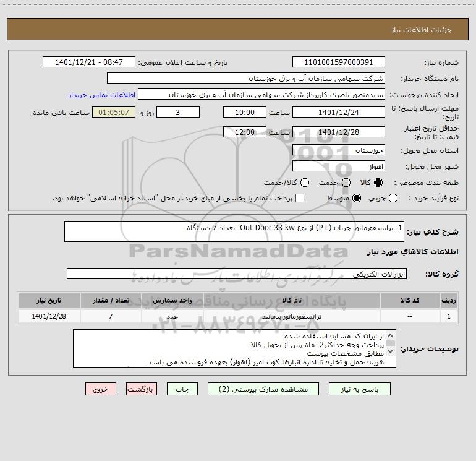Click the deadline time field 10:00
This screenshot has width=476, height=461.
click(x=245, y=113)
